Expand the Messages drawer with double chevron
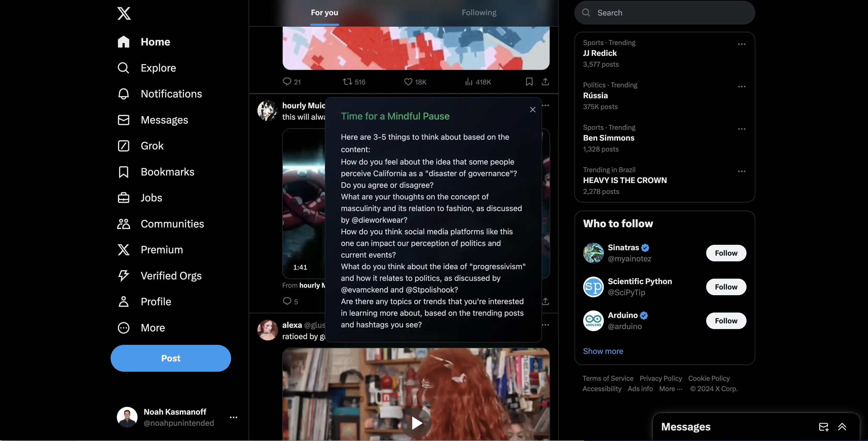The image size is (868, 441). click(842, 427)
